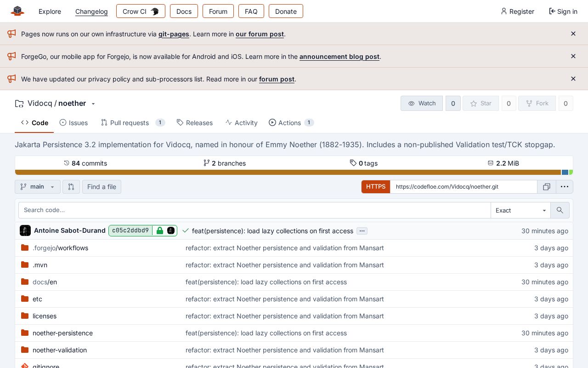The image size is (588, 368).
Task: Open the compare branches icon button
Action: click(x=71, y=187)
